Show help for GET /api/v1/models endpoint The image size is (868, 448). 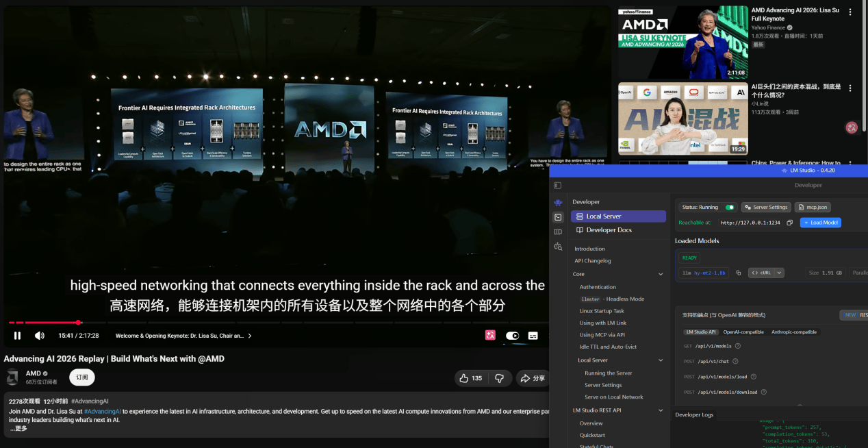click(738, 346)
